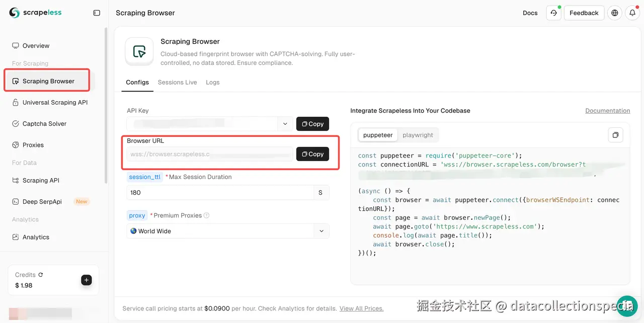
Task: Click the Feedback button
Action: click(x=584, y=13)
